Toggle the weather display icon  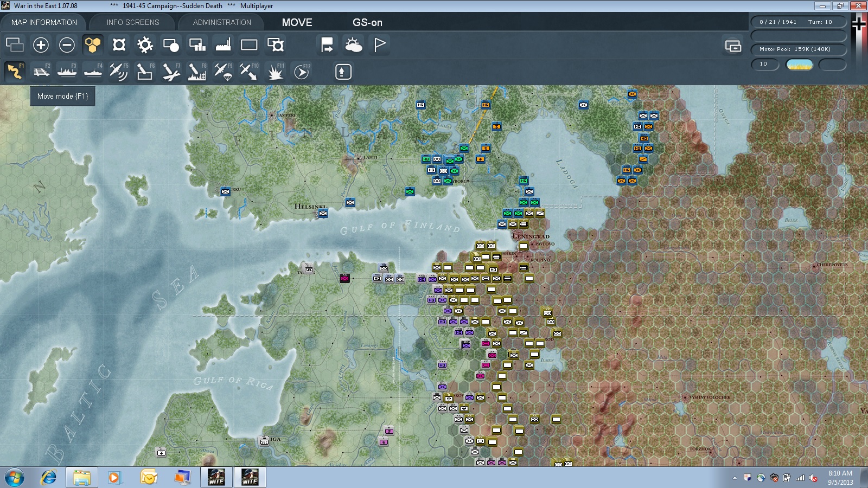pos(353,45)
